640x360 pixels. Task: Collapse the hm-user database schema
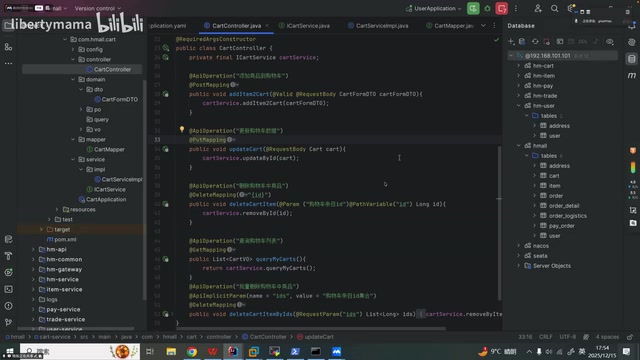click(x=519, y=105)
